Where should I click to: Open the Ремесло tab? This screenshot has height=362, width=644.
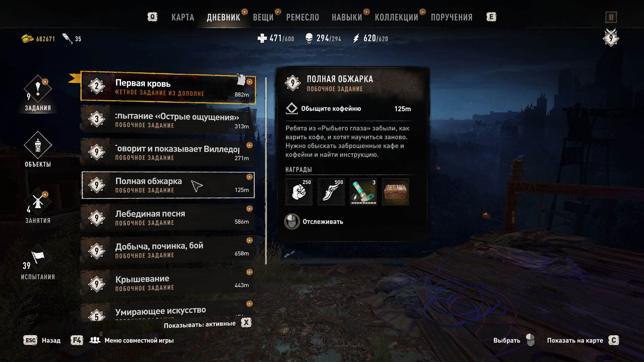click(303, 17)
